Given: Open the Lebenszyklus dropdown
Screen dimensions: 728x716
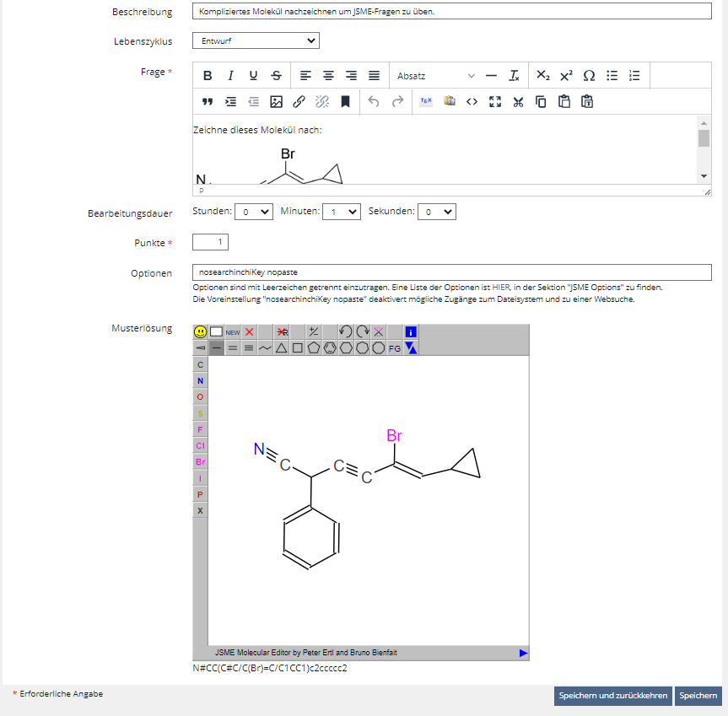Looking at the screenshot, I should click(x=256, y=40).
